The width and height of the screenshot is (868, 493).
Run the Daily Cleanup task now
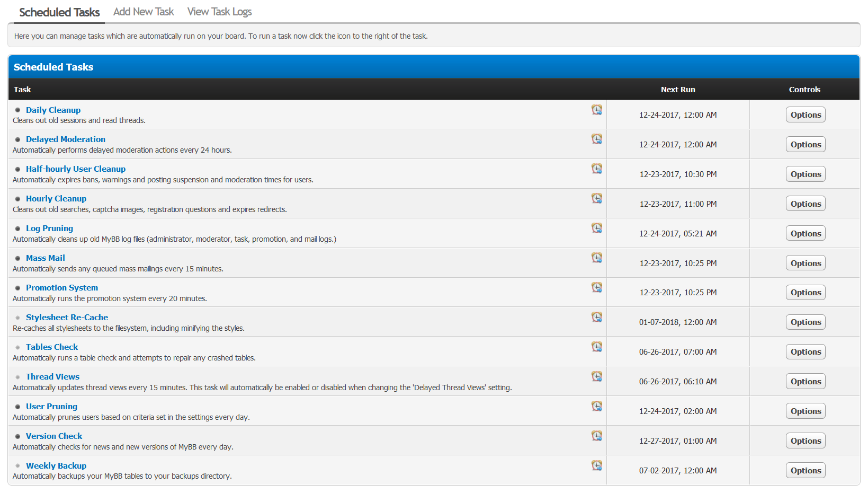597,110
